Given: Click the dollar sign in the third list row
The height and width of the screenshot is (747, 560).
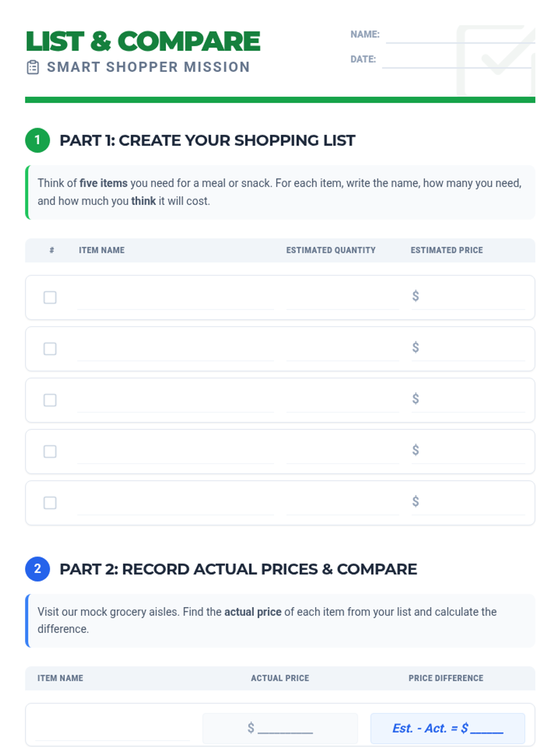Looking at the screenshot, I should pyautogui.click(x=415, y=399).
